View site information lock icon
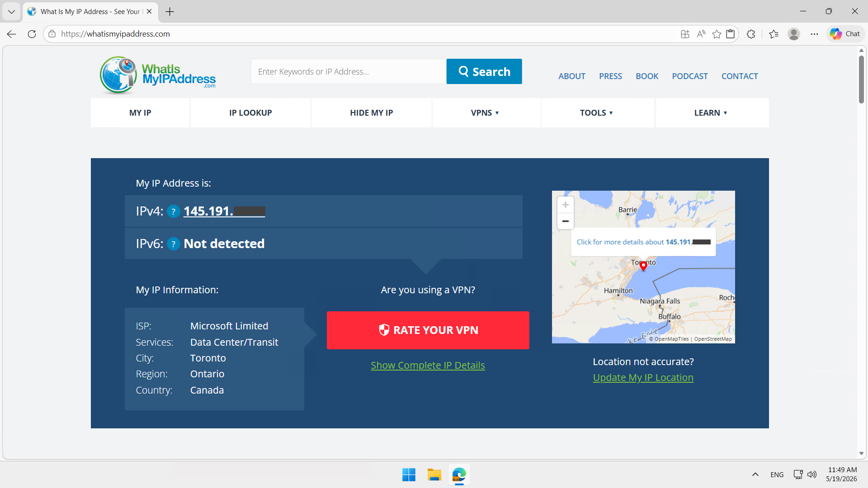868x488 pixels. pos(52,34)
